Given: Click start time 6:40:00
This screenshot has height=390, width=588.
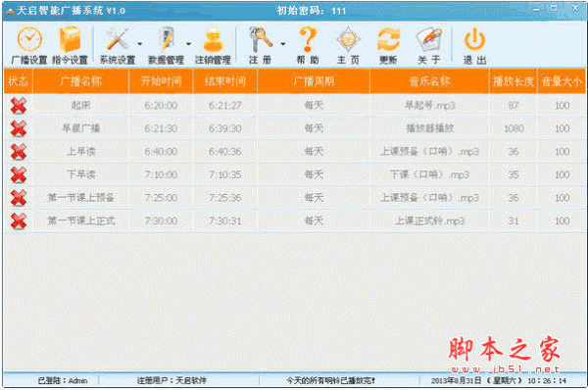Looking at the screenshot, I should 161,152.
